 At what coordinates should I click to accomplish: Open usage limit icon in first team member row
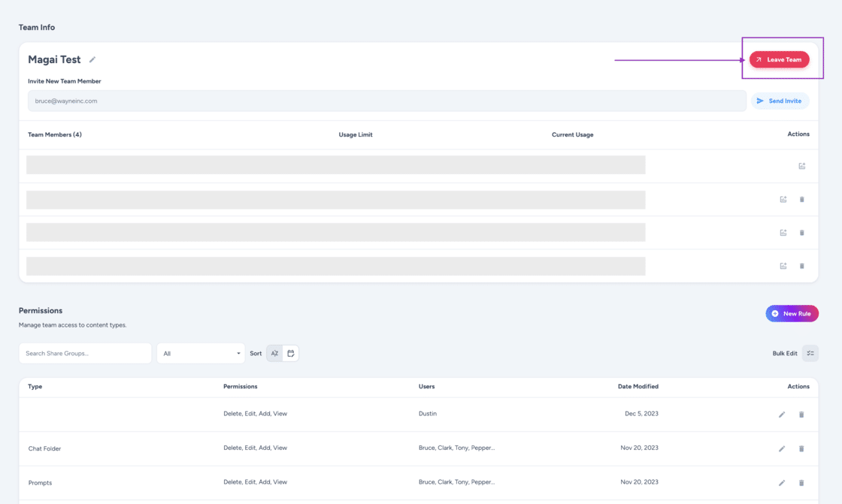(x=801, y=166)
